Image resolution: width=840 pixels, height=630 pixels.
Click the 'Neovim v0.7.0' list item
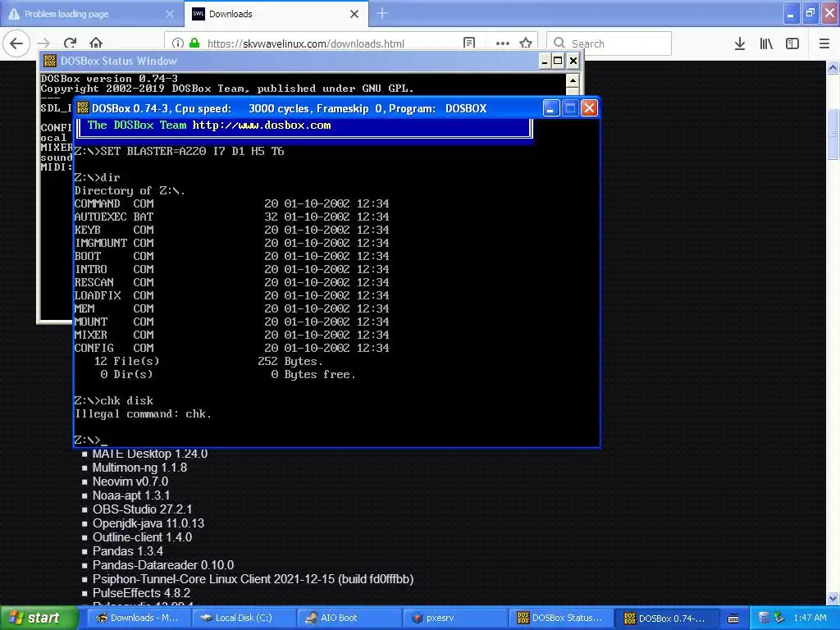130,482
